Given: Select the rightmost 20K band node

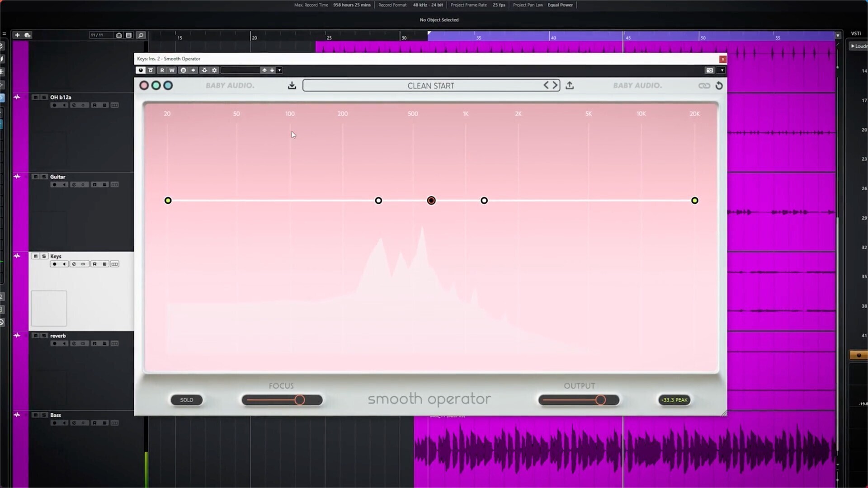Looking at the screenshot, I should tap(695, 200).
